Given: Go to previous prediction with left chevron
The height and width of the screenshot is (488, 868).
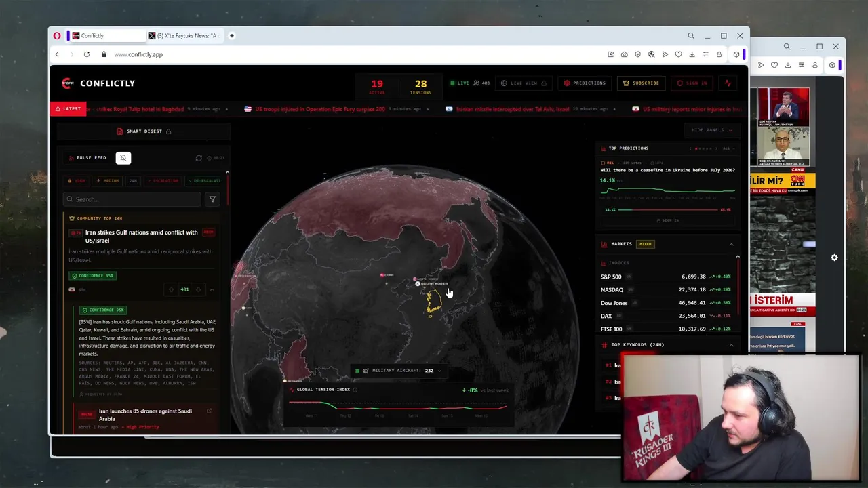Looking at the screenshot, I should (690, 148).
